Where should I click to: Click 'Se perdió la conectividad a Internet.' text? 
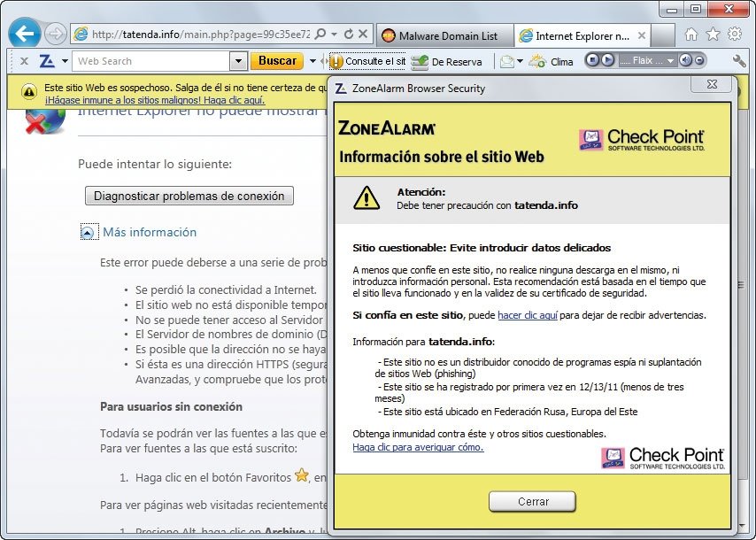coord(226,289)
